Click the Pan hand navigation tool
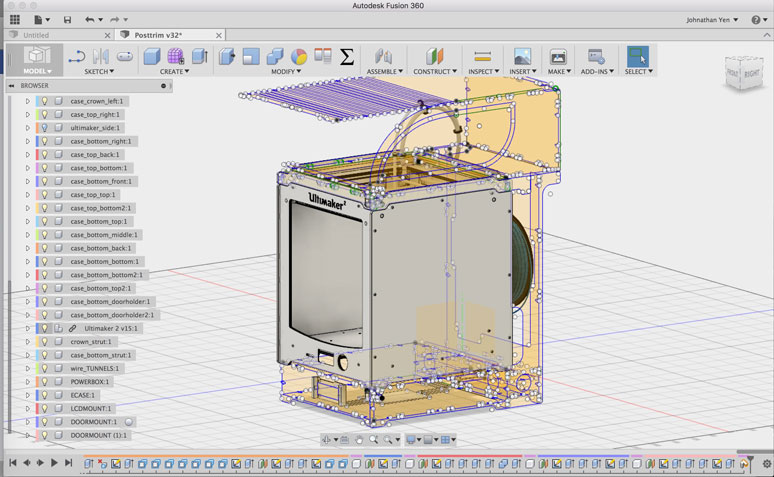Screen dimensions: 774x477 click(x=359, y=439)
